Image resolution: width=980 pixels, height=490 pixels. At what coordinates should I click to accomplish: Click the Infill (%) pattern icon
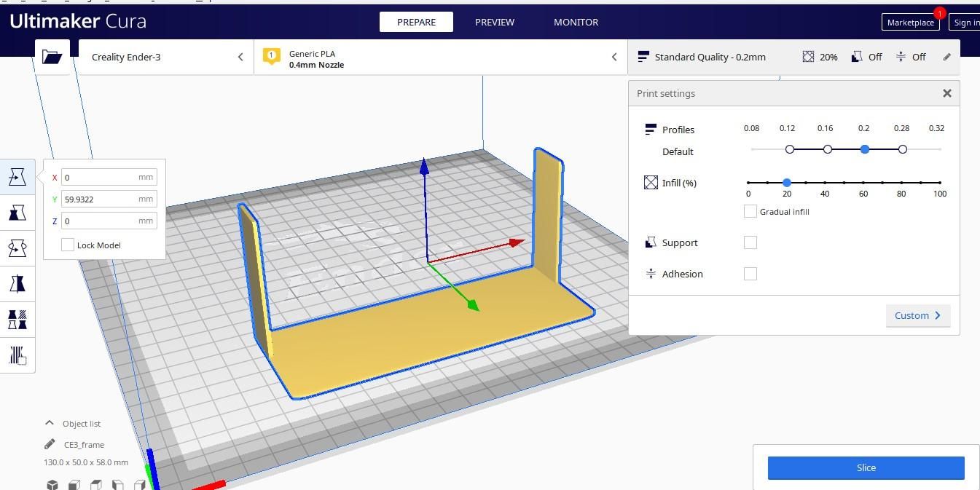(651, 183)
